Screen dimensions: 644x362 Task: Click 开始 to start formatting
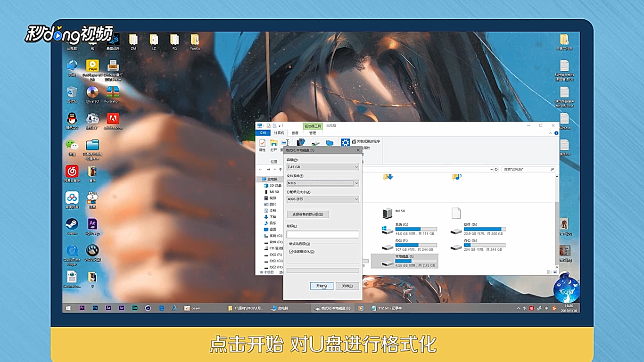[x=322, y=286]
